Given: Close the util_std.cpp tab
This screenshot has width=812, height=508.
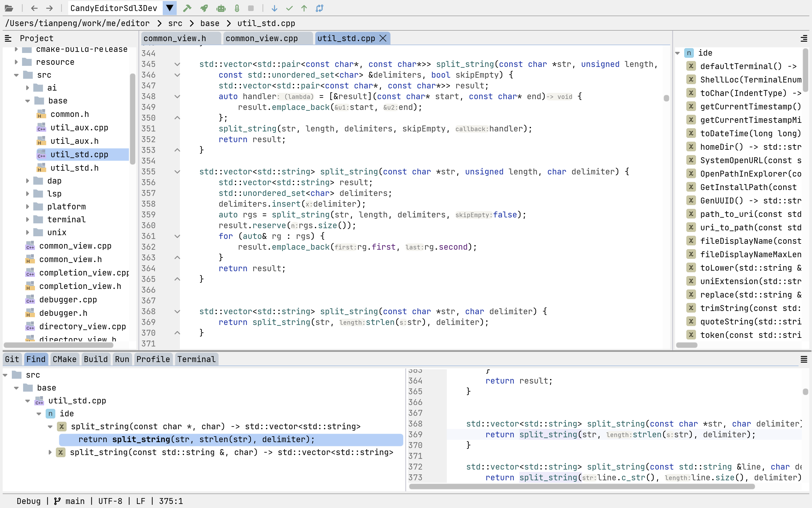Looking at the screenshot, I should tap(383, 38).
